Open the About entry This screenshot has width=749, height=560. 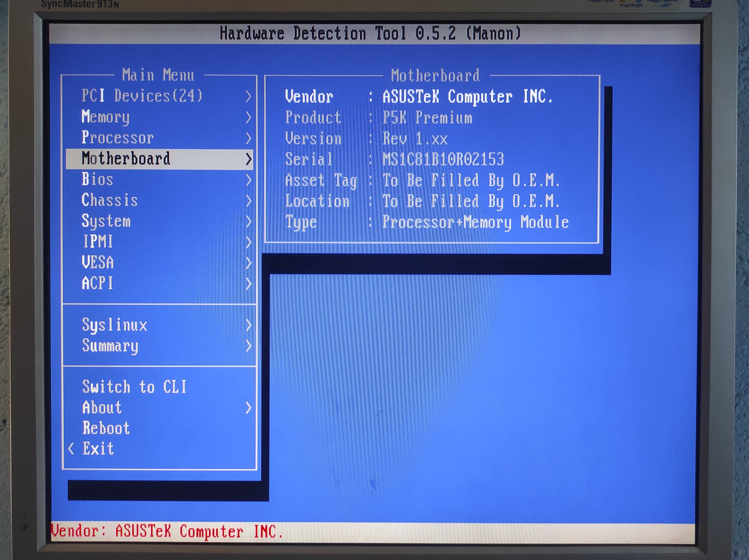[102, 408]
